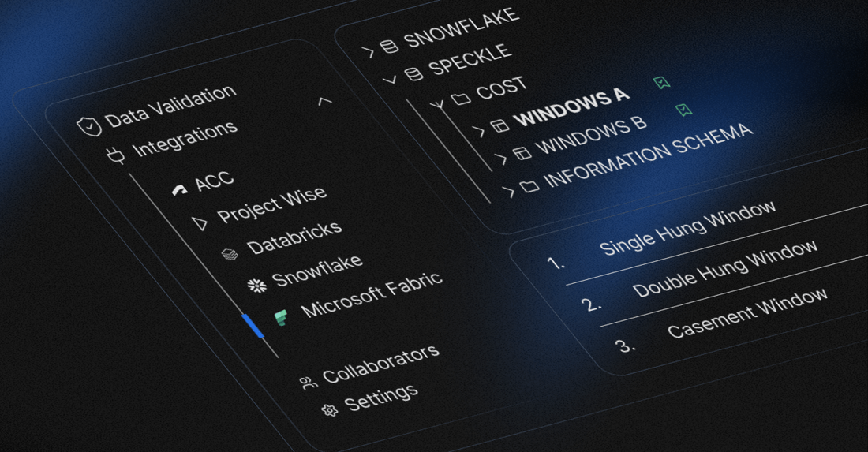Select the Casement Window row

pyautogui.click(x=748, y=313)
